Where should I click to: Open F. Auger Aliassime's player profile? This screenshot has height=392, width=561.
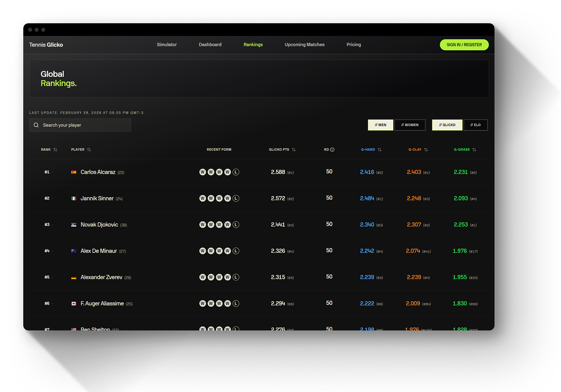click(x=102, y=303)
